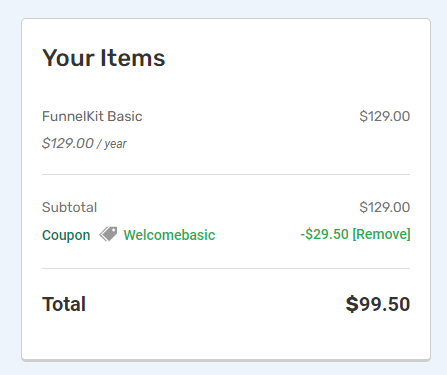Screen dimensions: 447x375
Task: Click the divider line above Total
Action: point(226,268)
